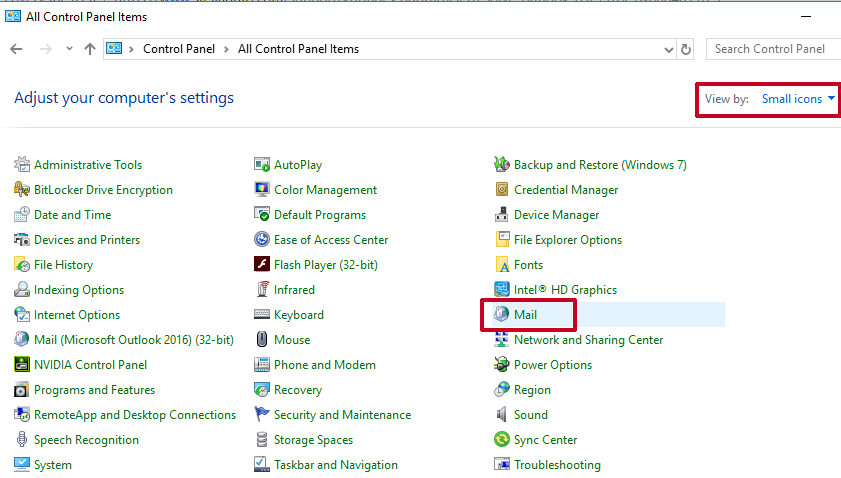Open the Power Options link
841x478 pixels.
[553, 365]
